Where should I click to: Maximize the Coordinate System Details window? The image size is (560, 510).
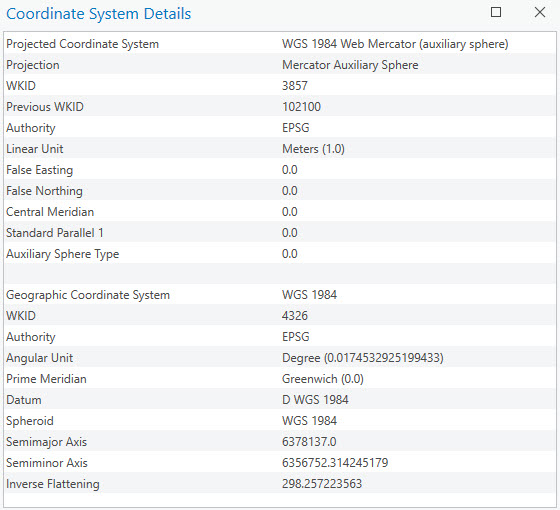coord(496,12)
